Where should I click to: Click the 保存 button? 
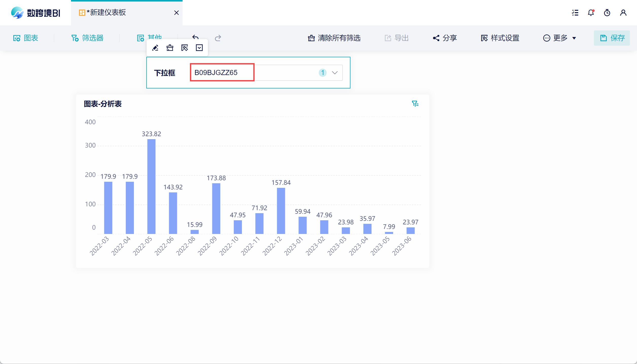612,38
